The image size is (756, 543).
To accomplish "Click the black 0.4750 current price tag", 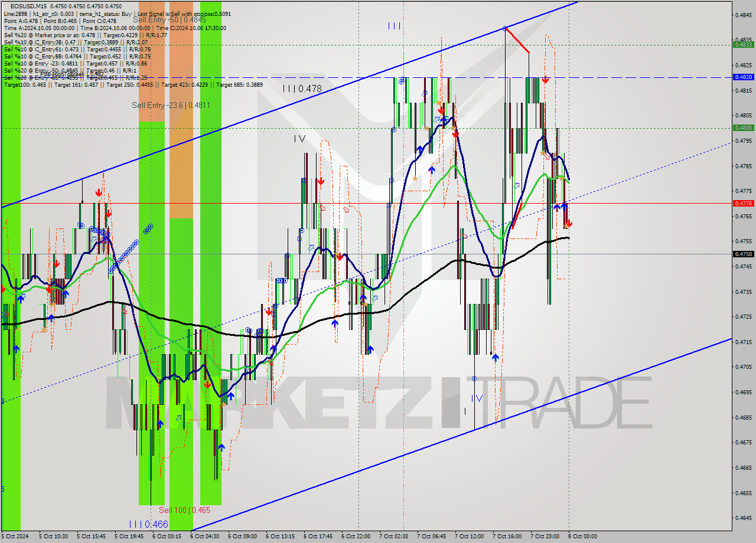I will pyautogui.click(x=743, y=254).
